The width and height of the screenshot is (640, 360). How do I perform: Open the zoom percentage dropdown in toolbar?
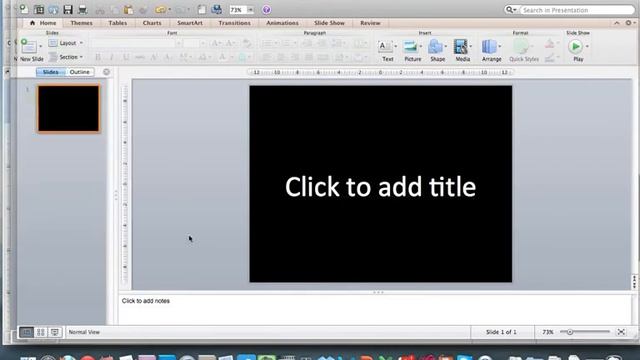tap(251, 10)
